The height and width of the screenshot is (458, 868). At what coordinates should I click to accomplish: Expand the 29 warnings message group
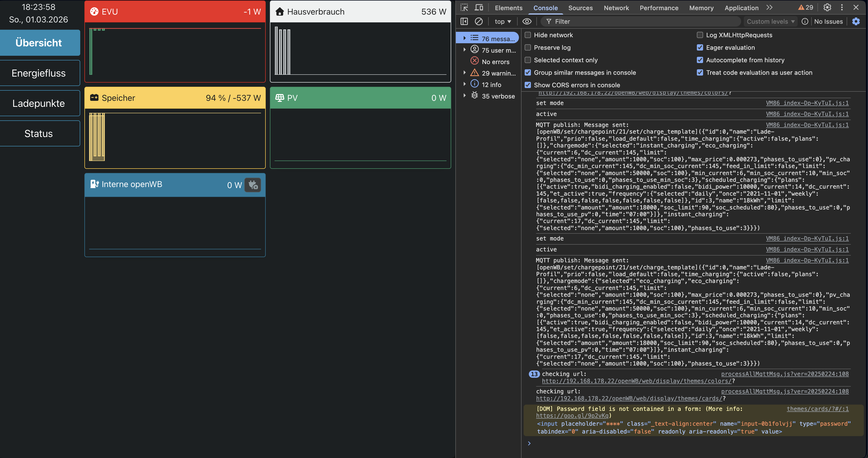pos(464,73)
